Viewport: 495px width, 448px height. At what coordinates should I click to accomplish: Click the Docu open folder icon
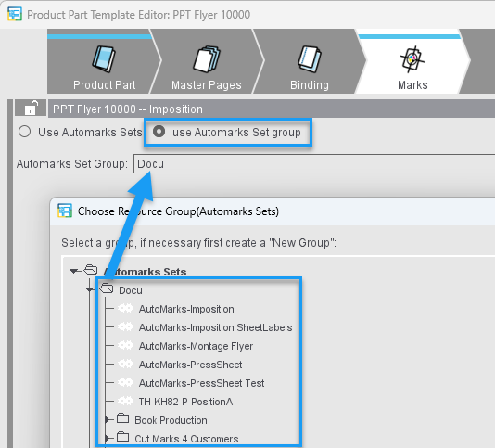pos(107,288)
